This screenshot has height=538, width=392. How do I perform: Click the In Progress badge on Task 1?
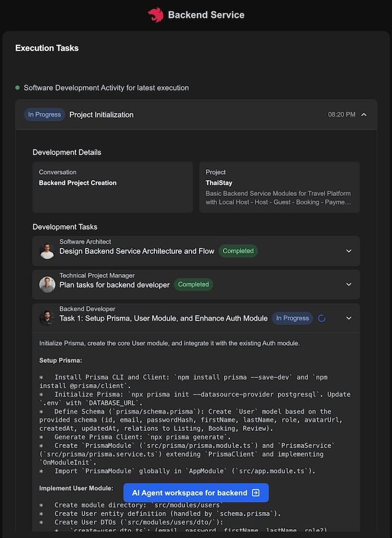[x=292, y=318]
